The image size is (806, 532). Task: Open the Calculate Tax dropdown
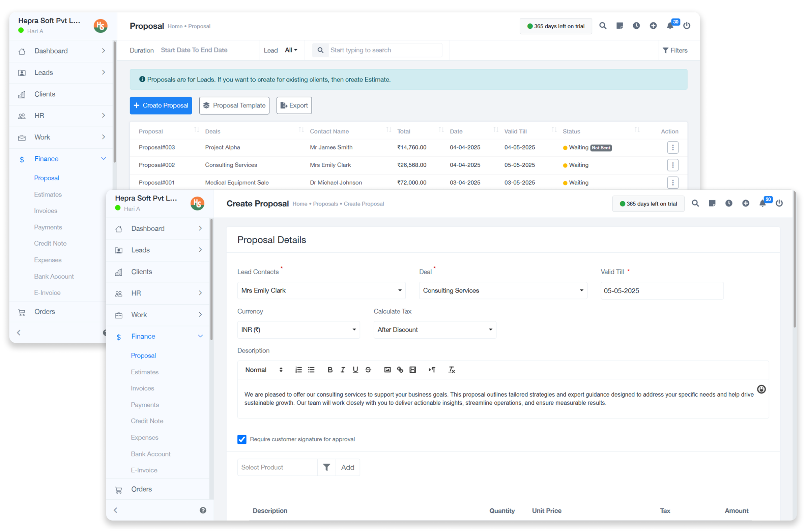(x=435, y=330)
